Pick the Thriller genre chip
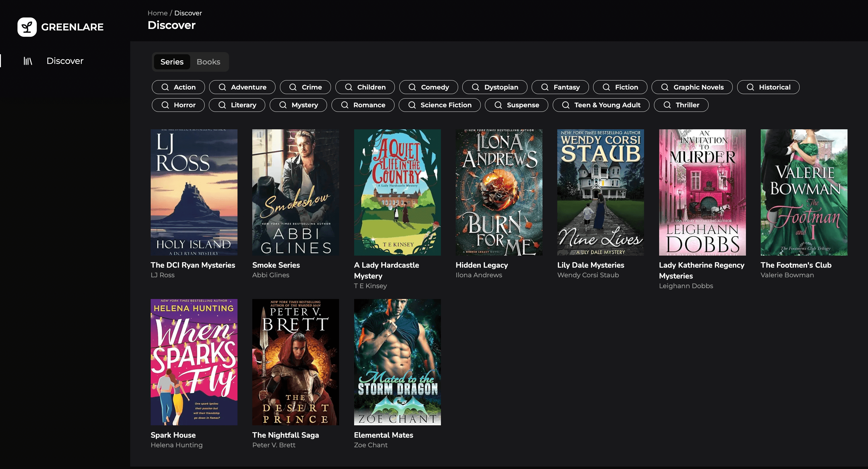868x469 pixels. [681, 105]
